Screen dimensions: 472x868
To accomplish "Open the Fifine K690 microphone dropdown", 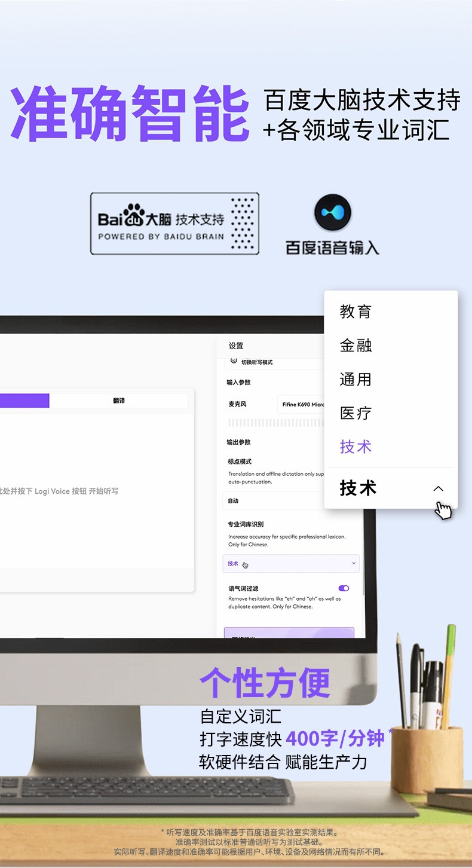I will point(301,405).
